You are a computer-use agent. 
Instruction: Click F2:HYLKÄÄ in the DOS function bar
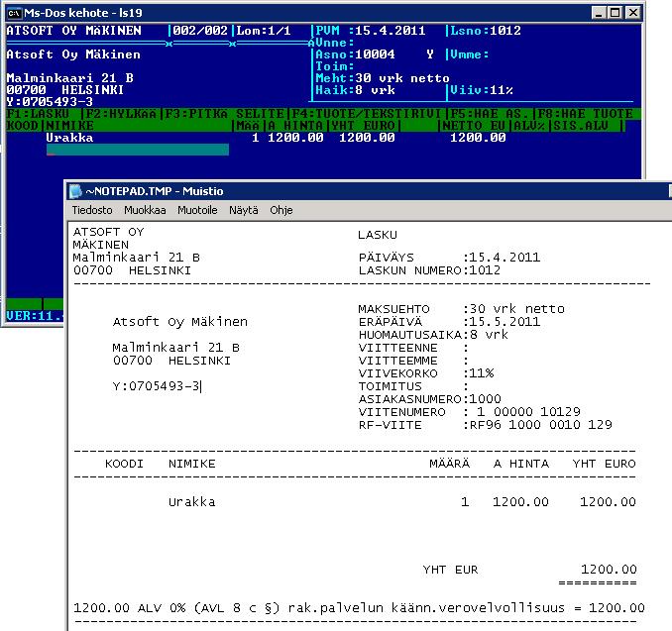coord(121,114)
